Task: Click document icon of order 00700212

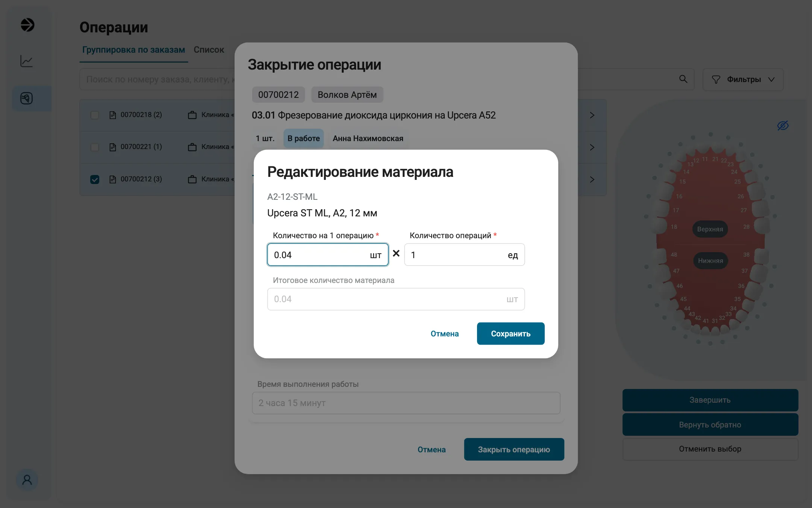Action: (x=112, y=179)
